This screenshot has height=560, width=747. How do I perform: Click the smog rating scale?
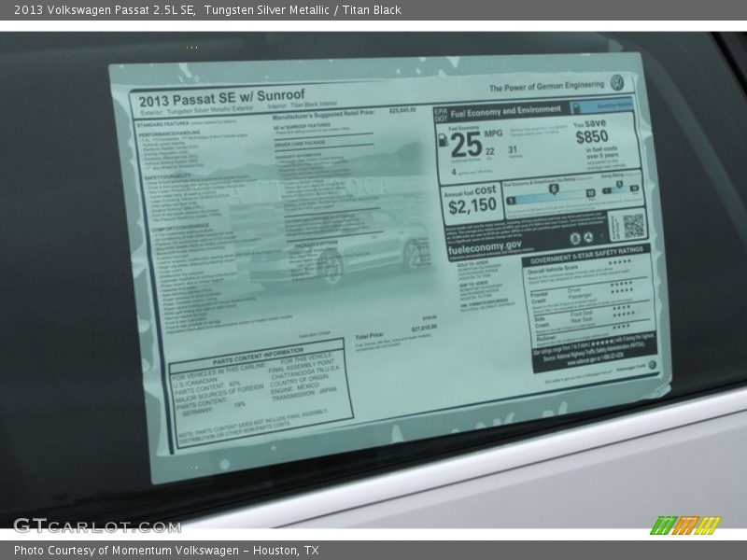[x=619, y=188]
